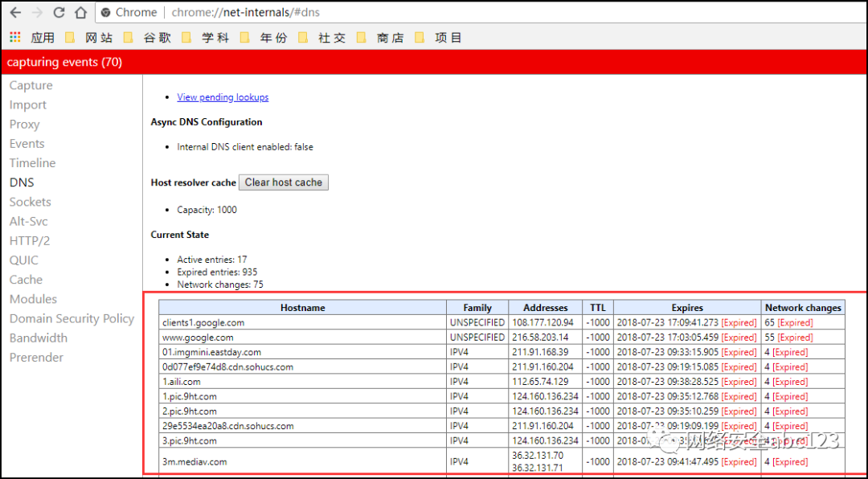The image size is (868, 479).
Task: Select the Import sidebar tab
Action: 27,104
